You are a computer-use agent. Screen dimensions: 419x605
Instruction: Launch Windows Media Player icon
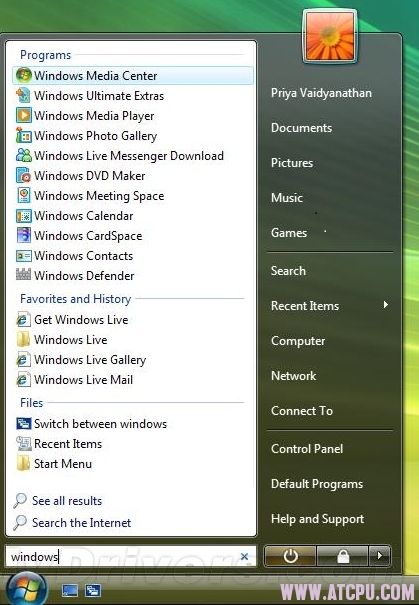coord(24,115)
